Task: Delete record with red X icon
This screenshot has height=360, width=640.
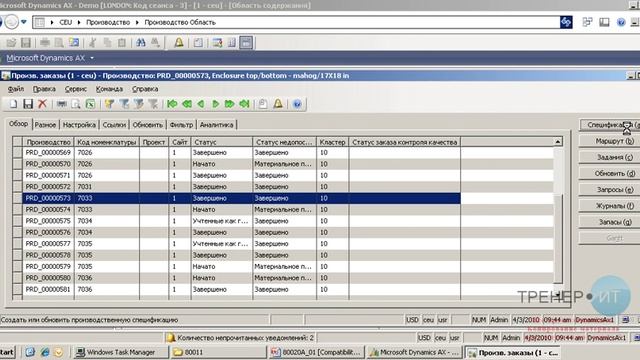Action: pos(42,104)
